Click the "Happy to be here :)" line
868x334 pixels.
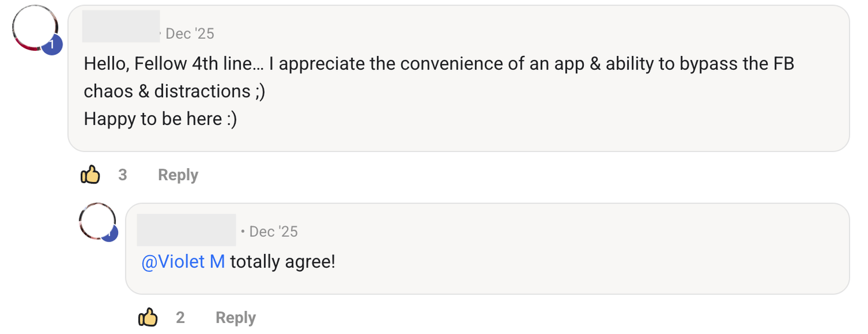tap(160, 118)
